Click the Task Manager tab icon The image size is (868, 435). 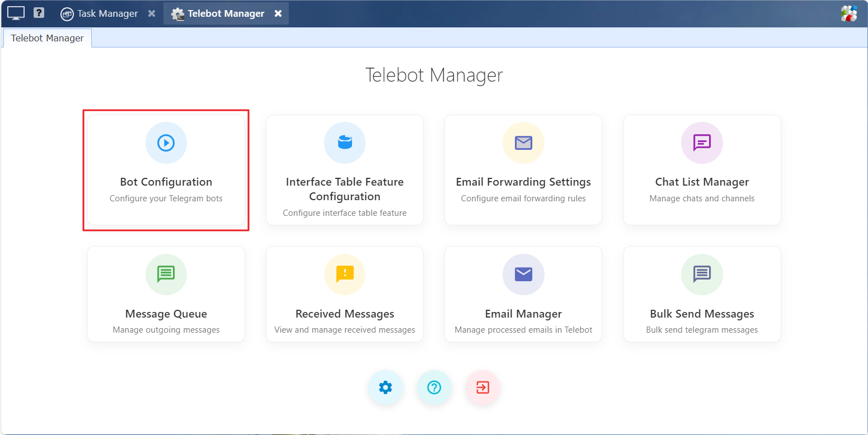67,14
